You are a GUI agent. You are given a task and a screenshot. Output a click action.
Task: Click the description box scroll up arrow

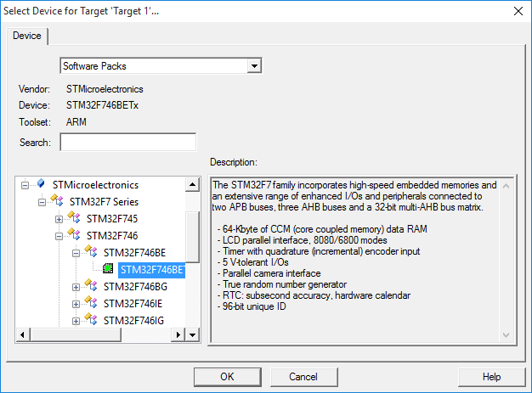pos(506,186)
